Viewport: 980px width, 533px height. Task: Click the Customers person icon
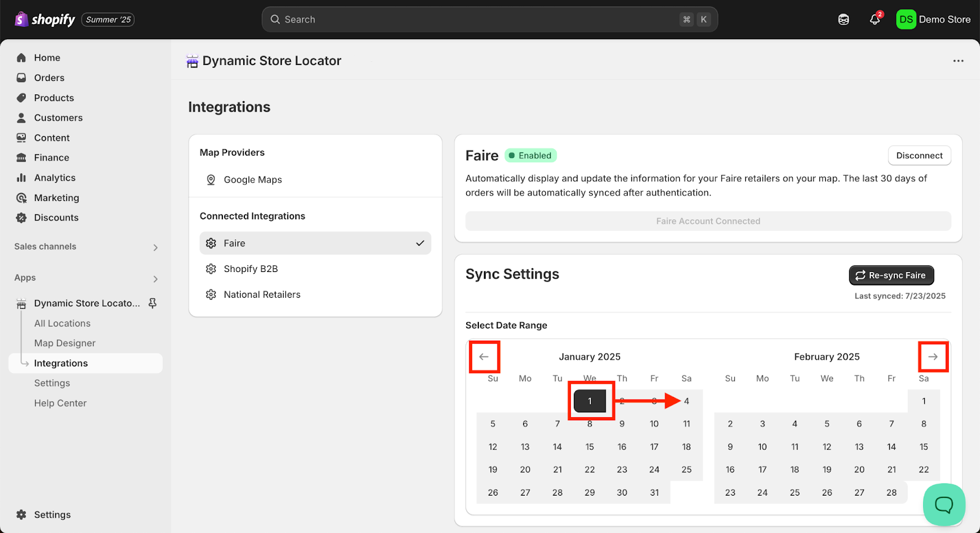coord(21,118)
